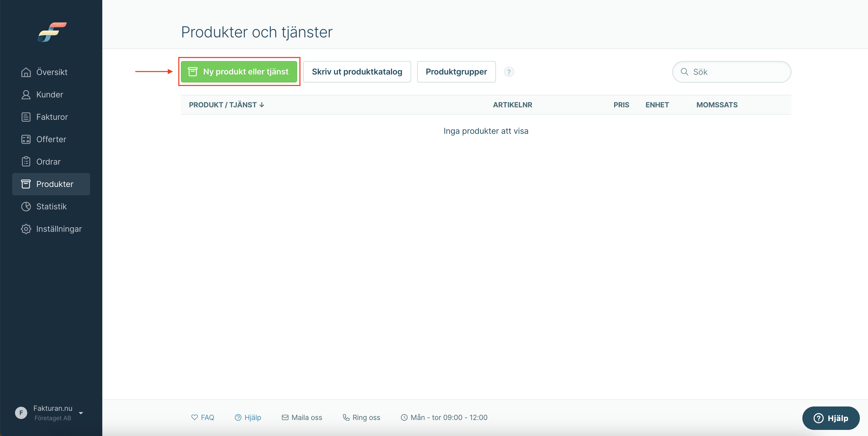Follow the Hjälp link in footer

[x=248, y=417]
